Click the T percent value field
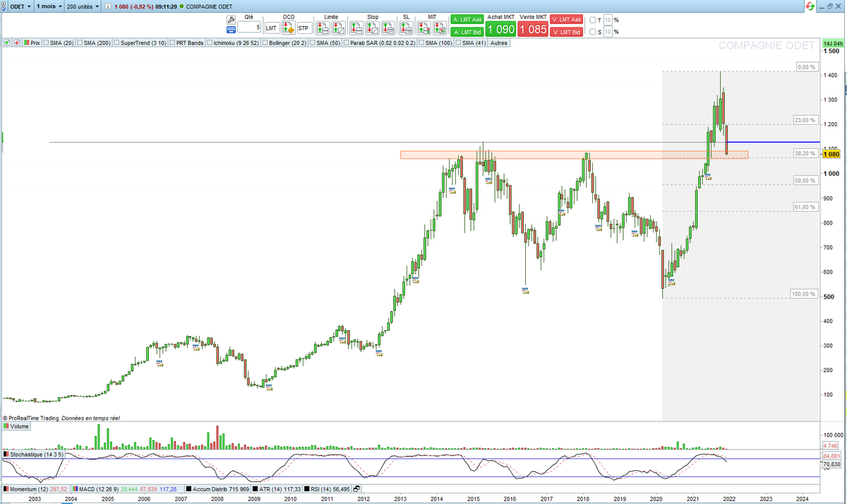This screenshot has width=847, height=504. pos(606,20)
